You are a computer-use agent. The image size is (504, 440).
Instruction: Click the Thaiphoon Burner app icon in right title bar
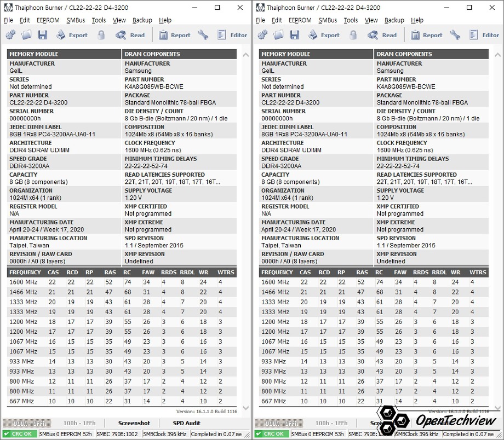point(260,7)
